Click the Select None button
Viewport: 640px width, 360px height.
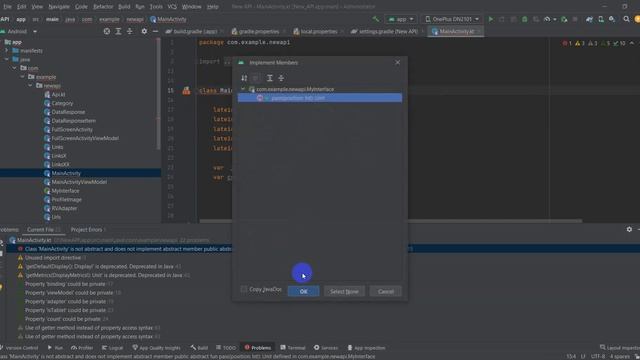pos(344,291)
